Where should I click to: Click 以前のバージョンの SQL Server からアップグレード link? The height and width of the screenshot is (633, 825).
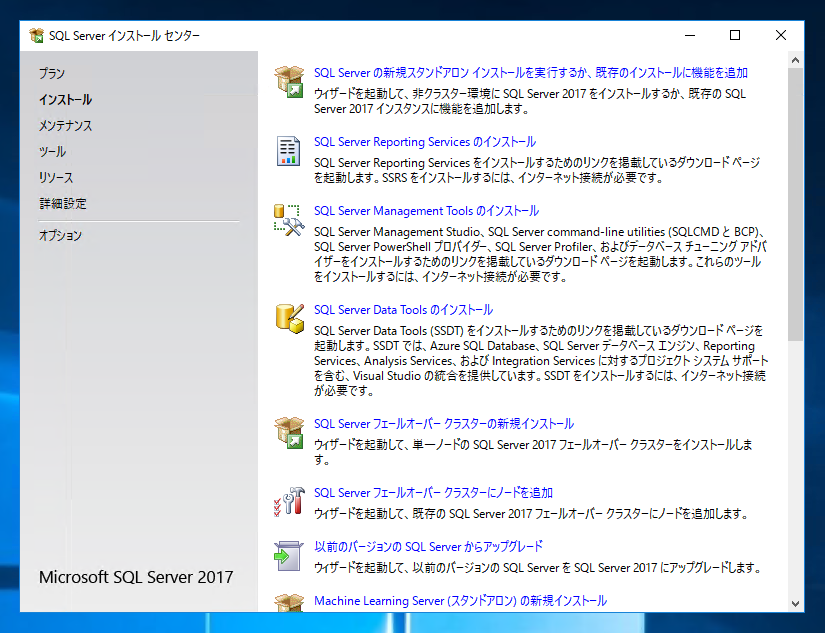[x=428, y=547]
